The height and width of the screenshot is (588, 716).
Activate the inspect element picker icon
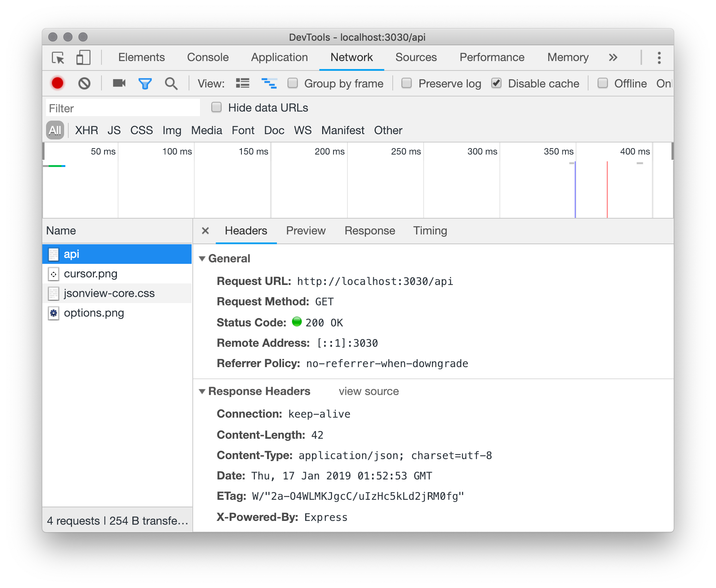[x=58, y=58]
